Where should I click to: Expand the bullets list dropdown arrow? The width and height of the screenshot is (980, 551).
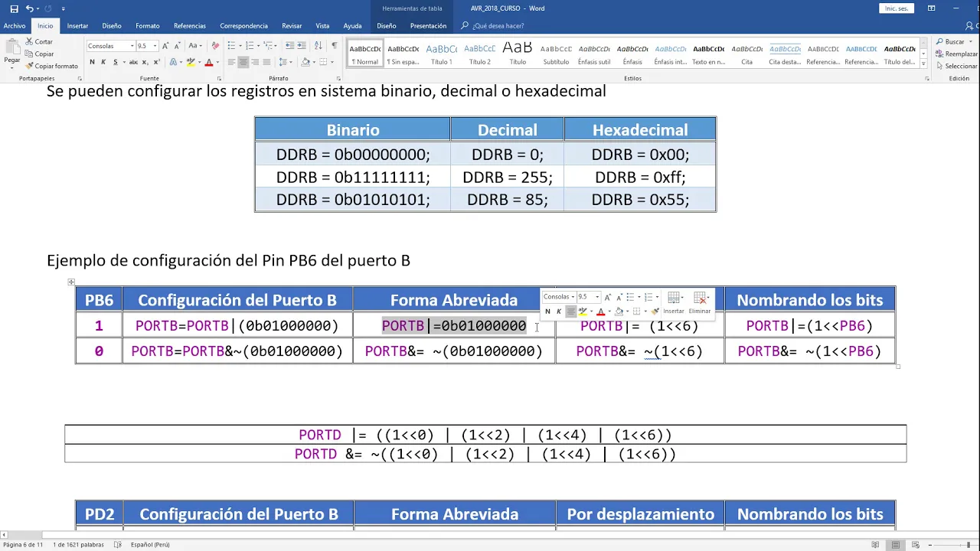[242, 46]
